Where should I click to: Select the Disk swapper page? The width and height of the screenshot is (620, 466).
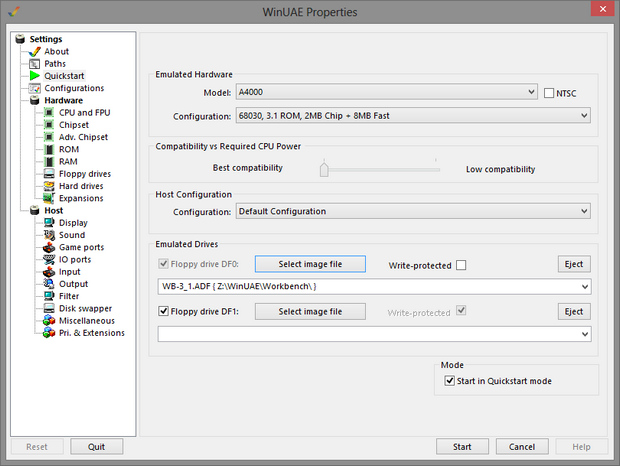[85, 308]
